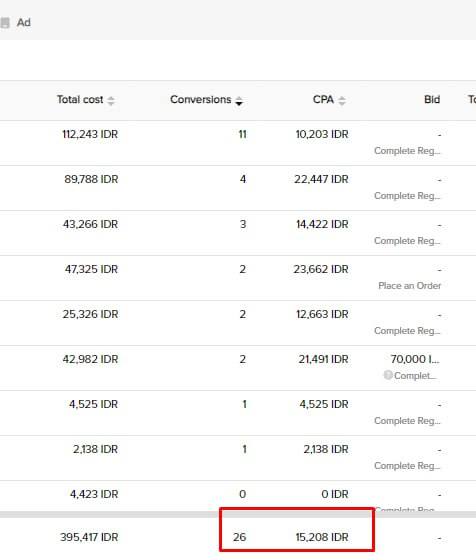Screen dimensions: 476x555
Task: Click the 23,662 IDR CPA cell
Action: [x=321, y=269]
